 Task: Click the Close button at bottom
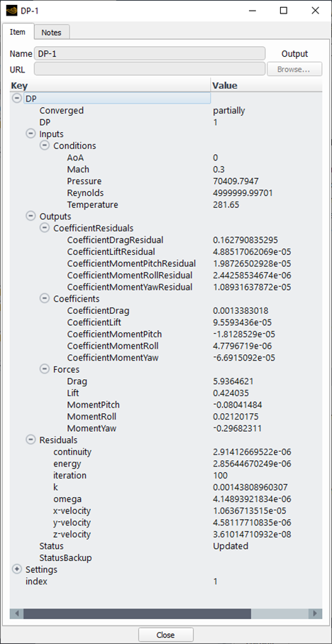pos(166,635)
